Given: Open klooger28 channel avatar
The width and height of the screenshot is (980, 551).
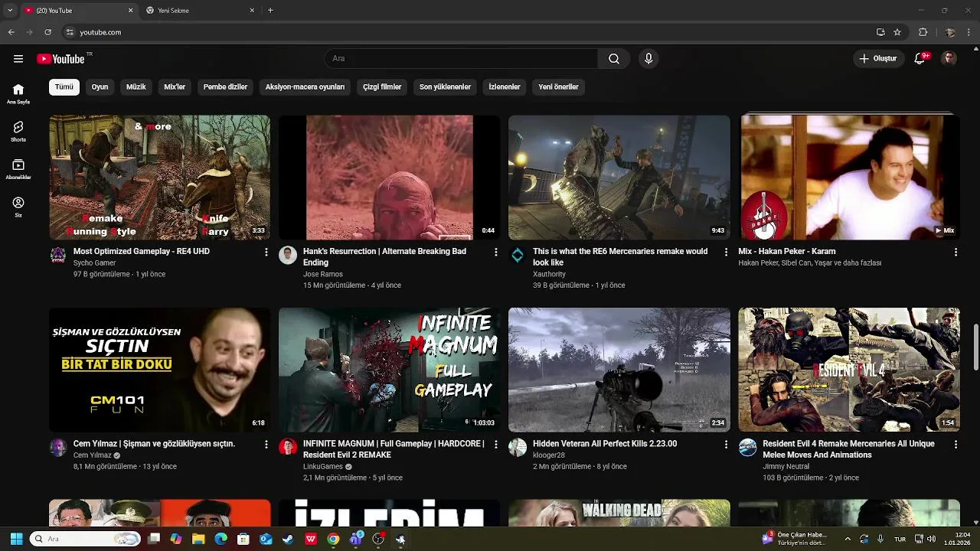Looking at the screenshot, I should coord(518,447).
